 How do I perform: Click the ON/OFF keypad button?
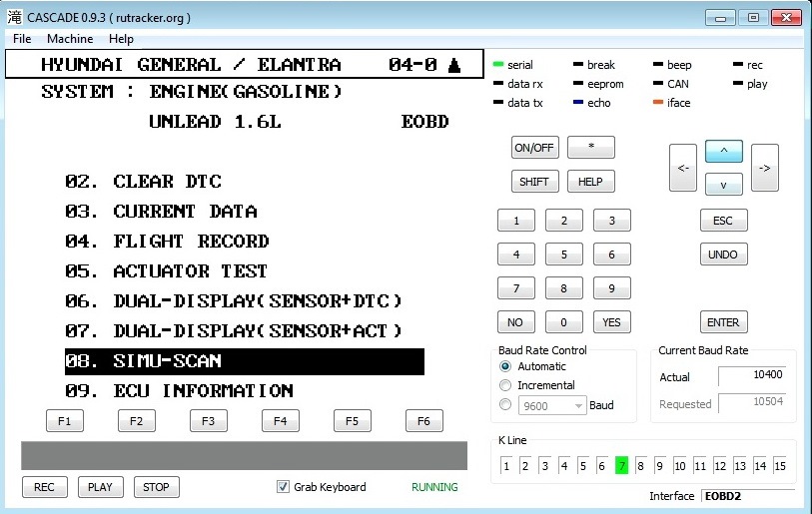[x=535, y=148]
